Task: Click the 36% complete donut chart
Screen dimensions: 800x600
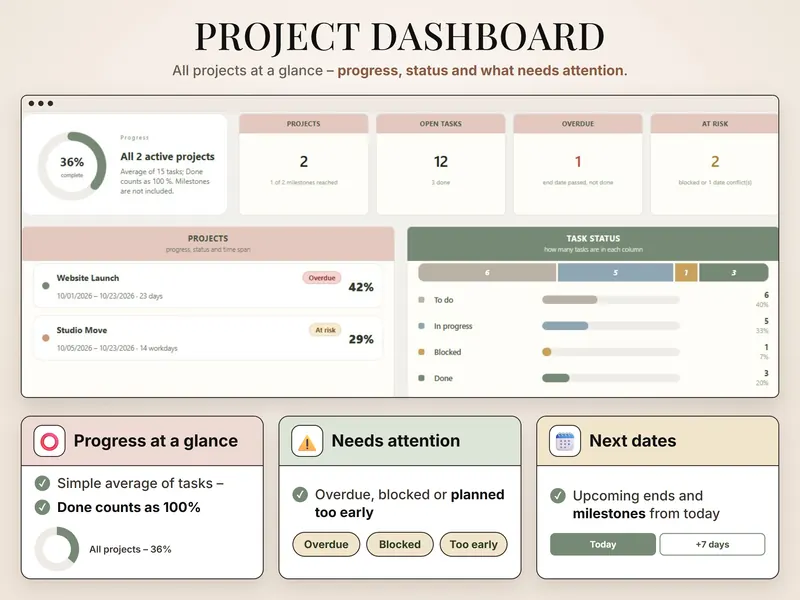Action: [72, 166]
